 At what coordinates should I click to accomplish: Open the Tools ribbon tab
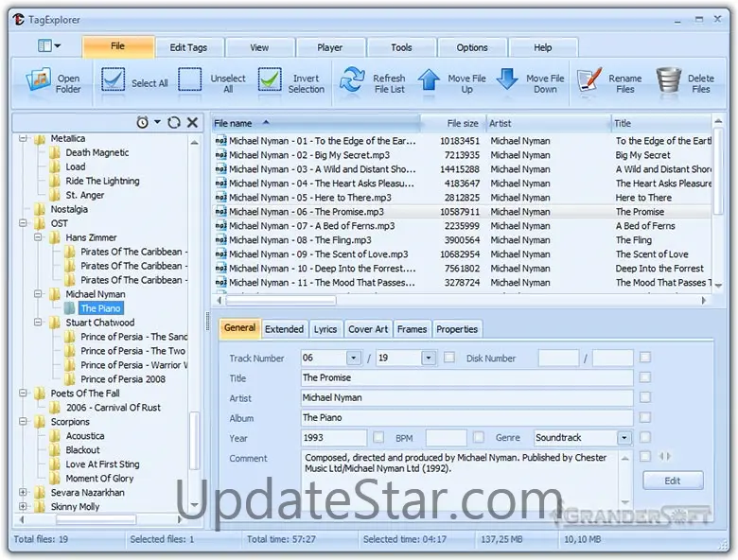tap(401, 47)
